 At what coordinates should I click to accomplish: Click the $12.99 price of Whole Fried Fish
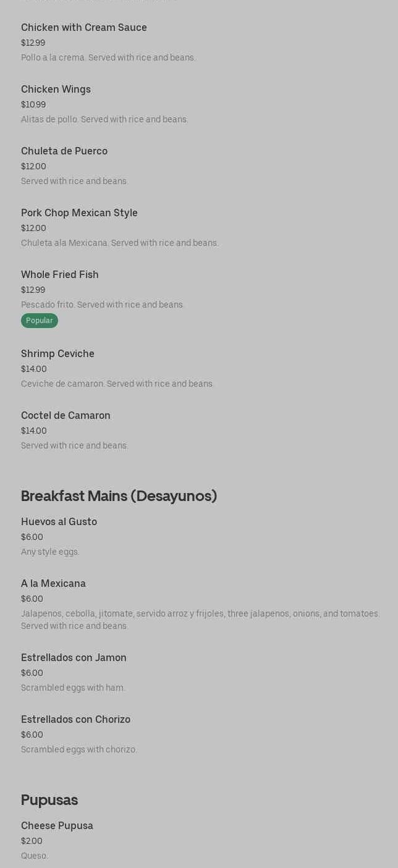(x=33, y=290)
